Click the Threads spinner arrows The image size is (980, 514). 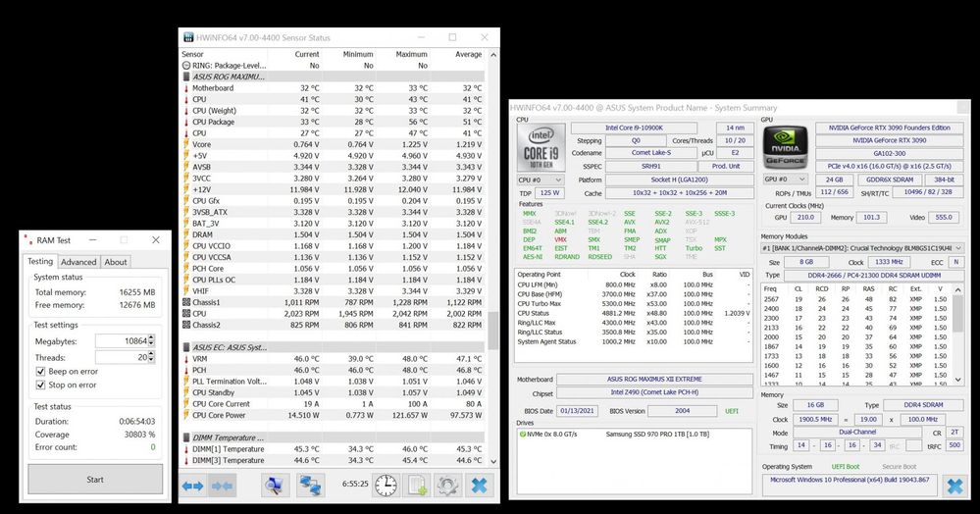[151, 358]
